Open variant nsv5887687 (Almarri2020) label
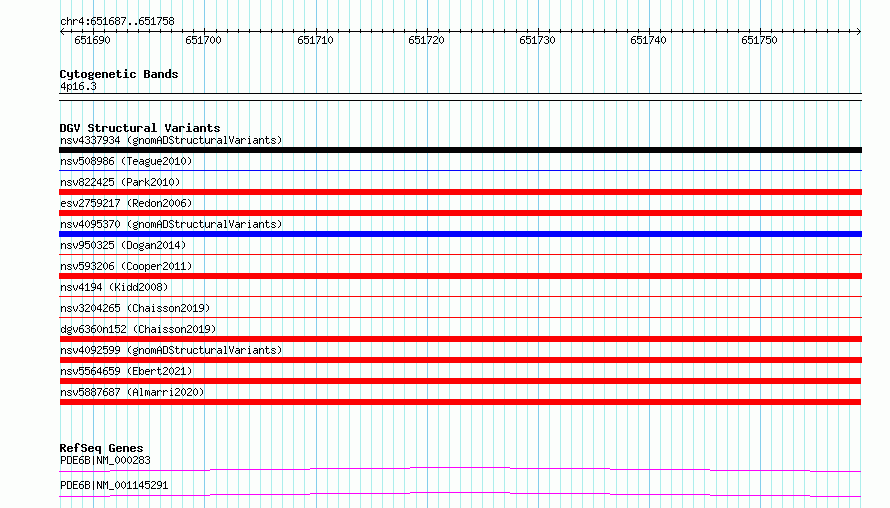This screenshot has height=508, width=890. [x=132, y=392]
